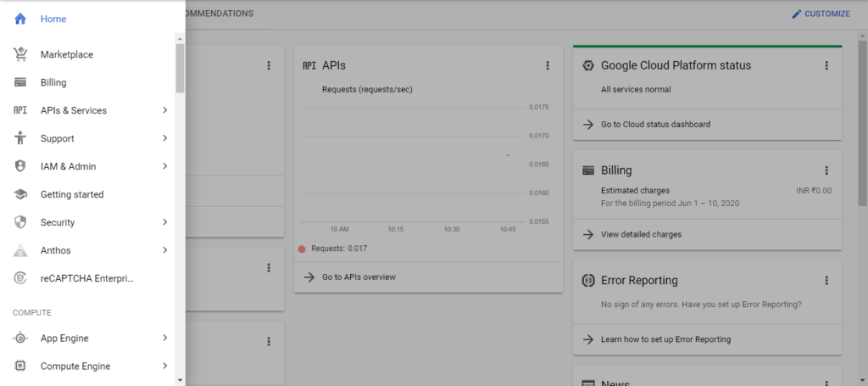The height and width of the screenshot is (386, 868).
Task: Click the APIs menu label text
Action: click(74, 110)
